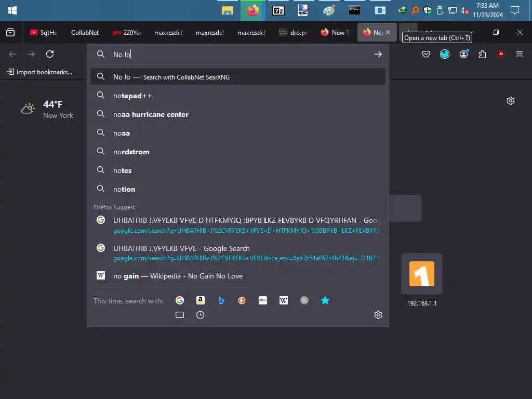Select Search with CollabNet SearXNG row
Screen dimensions: 532x399
click(238, 77)
